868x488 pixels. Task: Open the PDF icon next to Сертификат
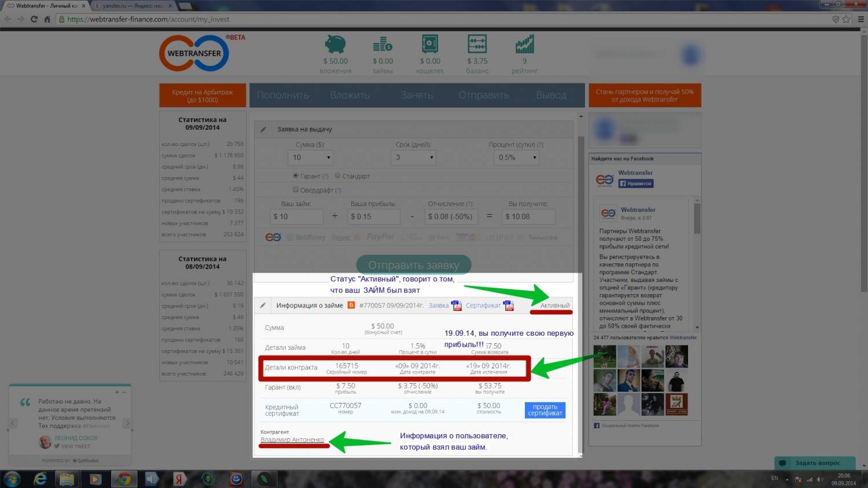[x=508, y=305]
